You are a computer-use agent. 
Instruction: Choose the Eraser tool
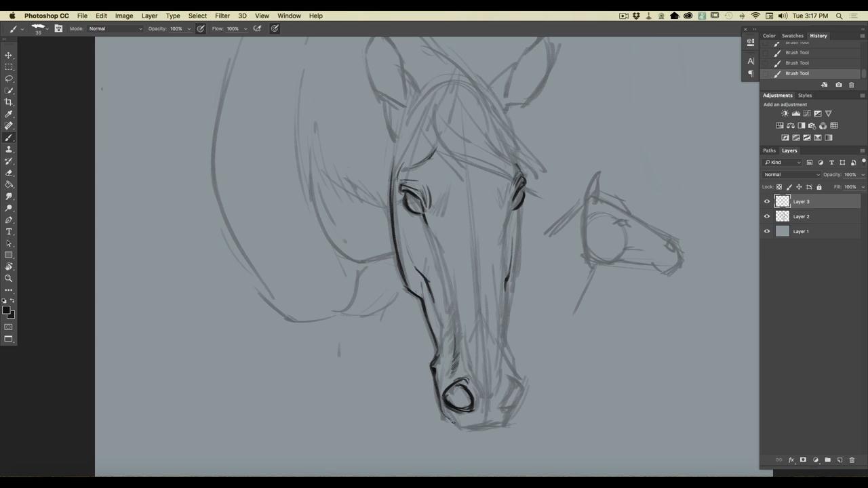(9, 173)
